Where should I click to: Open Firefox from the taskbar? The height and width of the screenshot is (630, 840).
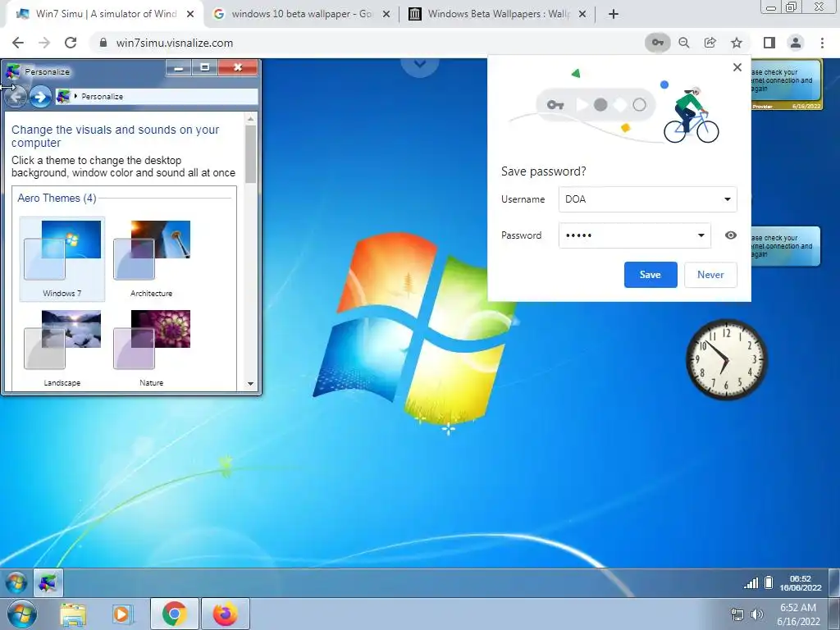tap(226, 614)
